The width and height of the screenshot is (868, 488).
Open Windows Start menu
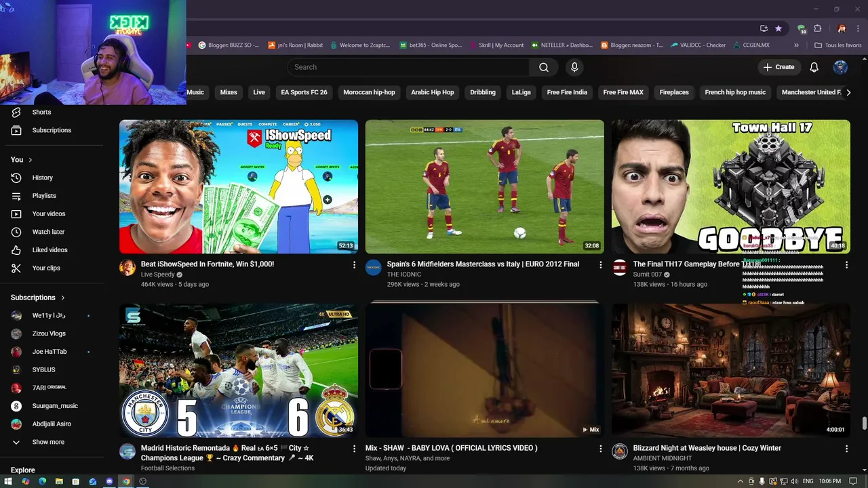(8, 481)
